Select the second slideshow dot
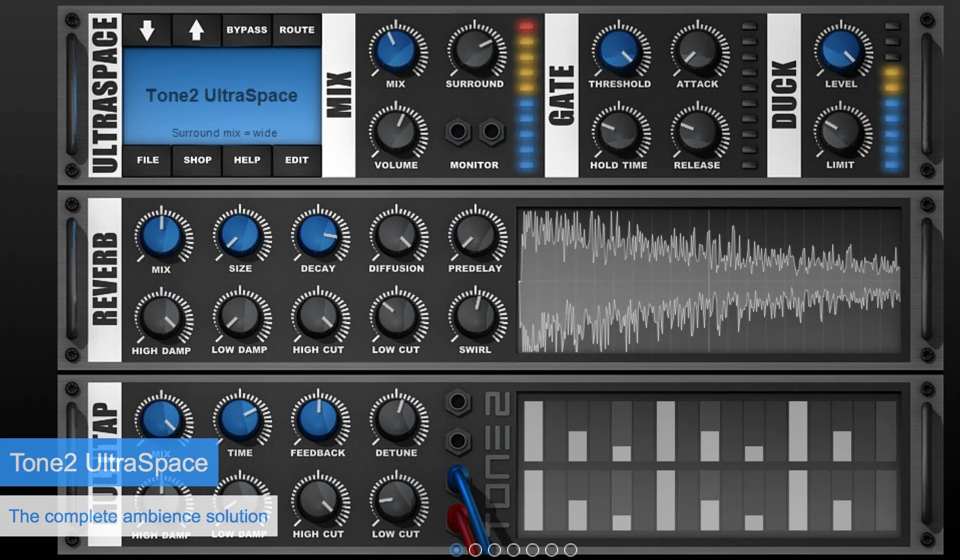Image resolution: width=960 pixels, height=560 pixels. point(475,550)
